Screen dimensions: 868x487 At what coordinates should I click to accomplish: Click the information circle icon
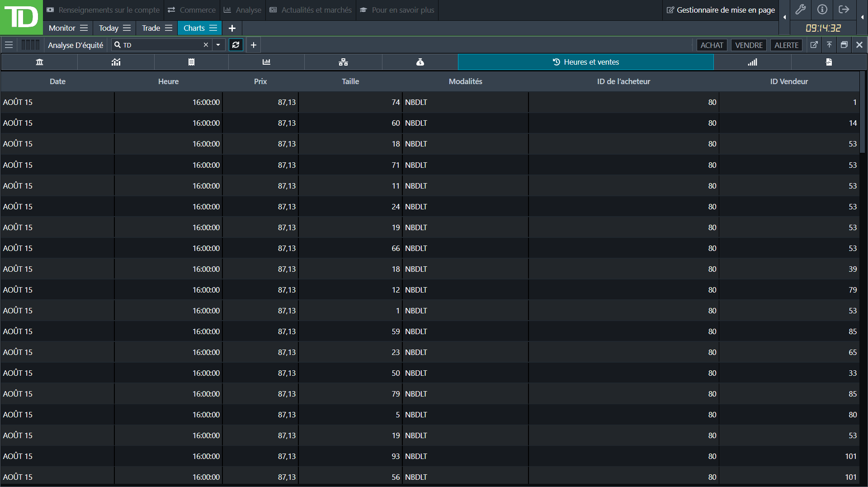tap(822, 9)
